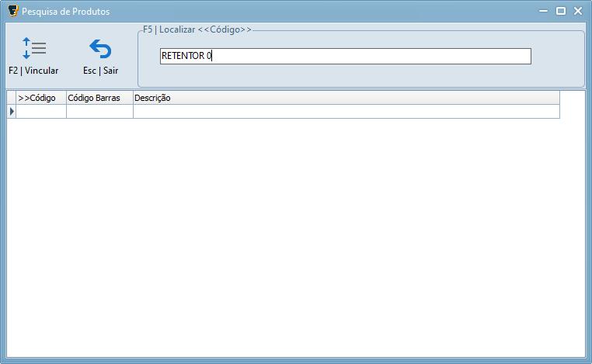Click the current row indicator arrow

pyautogui.click(x=12, y=112)
